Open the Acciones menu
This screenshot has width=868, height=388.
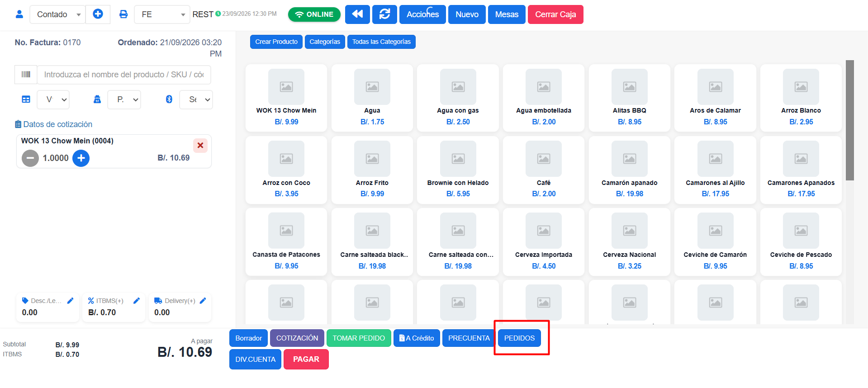[422, 14]
